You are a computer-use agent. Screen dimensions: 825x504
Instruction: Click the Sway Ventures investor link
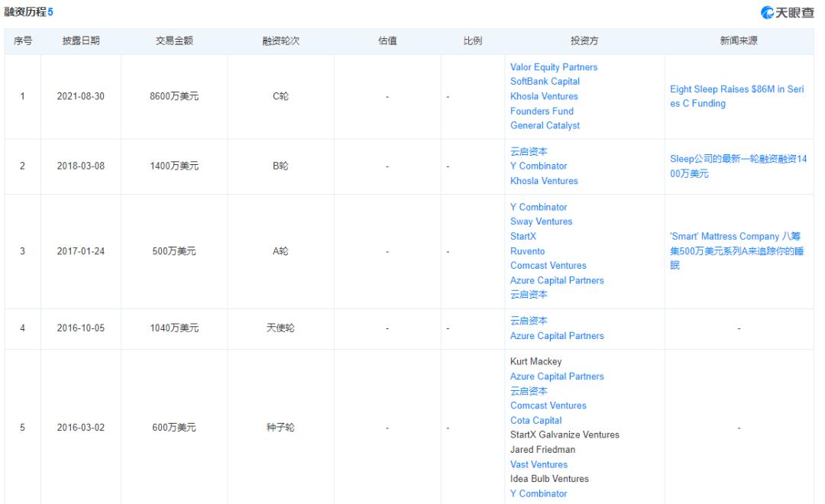(x=541, y=221)
